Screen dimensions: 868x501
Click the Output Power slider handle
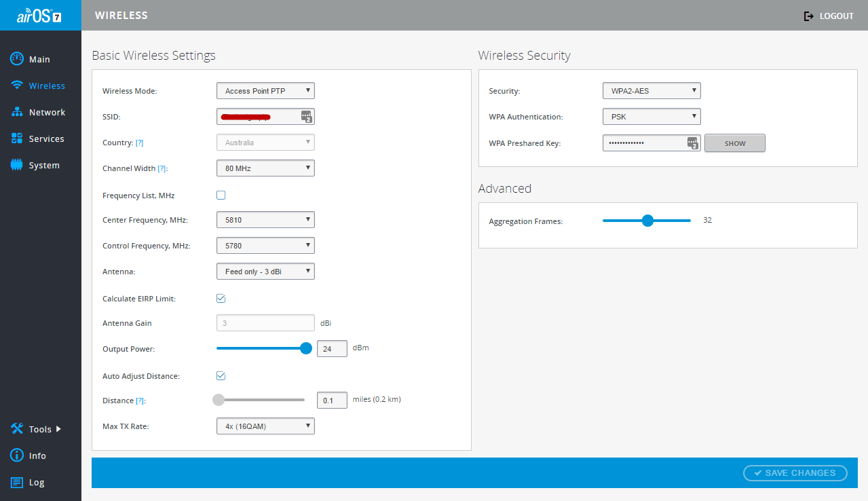pyautogui.click(x=306, y=348)
